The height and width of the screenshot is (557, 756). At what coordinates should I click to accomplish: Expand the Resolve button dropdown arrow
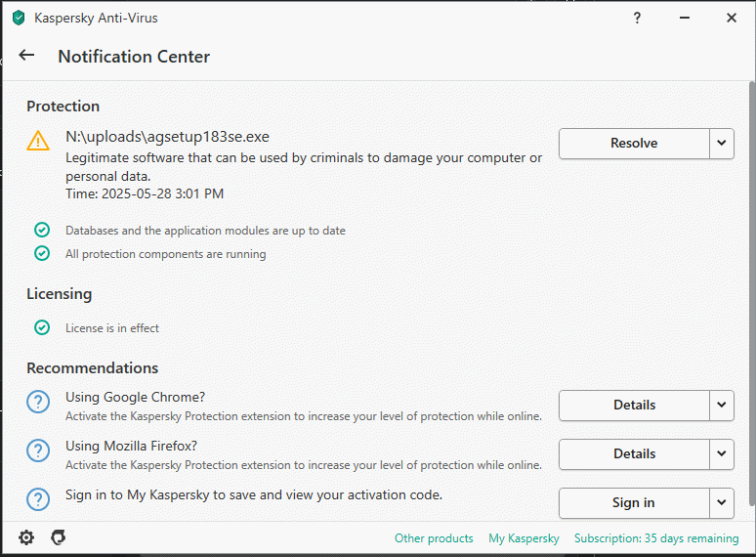click(721, 144)
